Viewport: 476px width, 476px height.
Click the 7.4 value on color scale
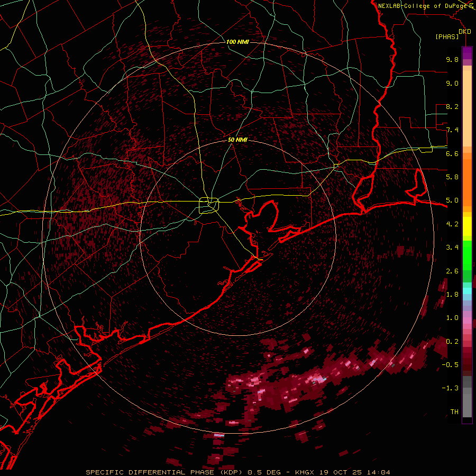(452, 130)
